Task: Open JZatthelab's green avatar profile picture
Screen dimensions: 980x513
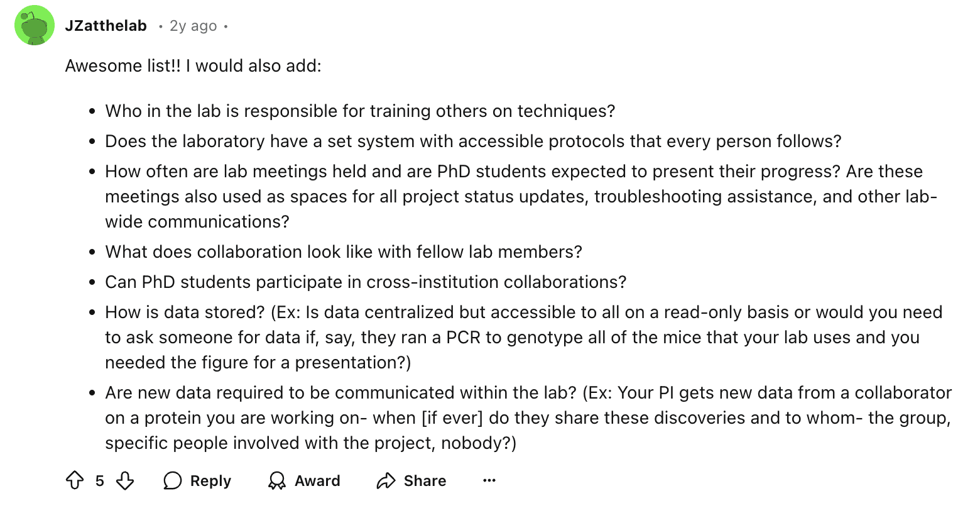Action: pos(35,25)
